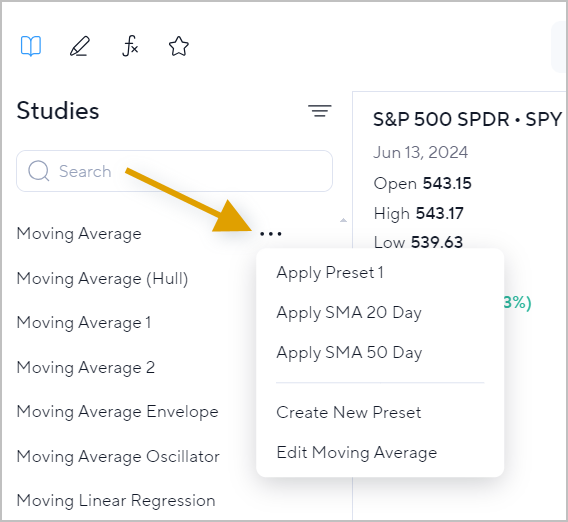Select the Moving Linear Regression study
This screenshot has height=522, width=568.
pyautogui.click(x=116, y=501)
